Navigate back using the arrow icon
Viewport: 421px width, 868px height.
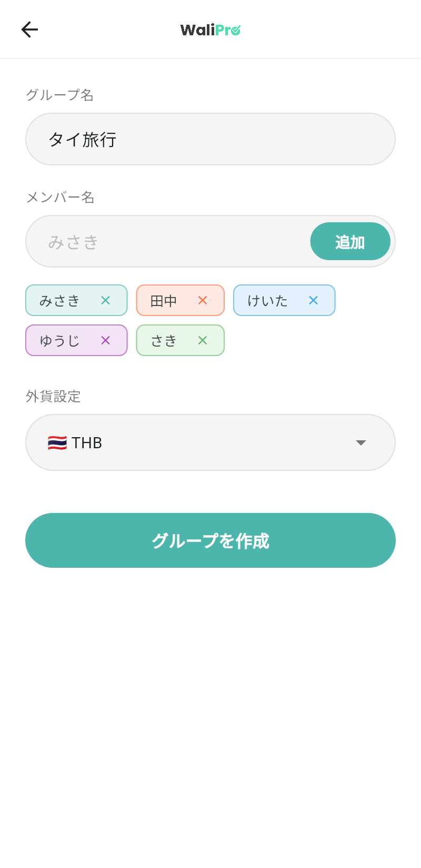point(29,29)
